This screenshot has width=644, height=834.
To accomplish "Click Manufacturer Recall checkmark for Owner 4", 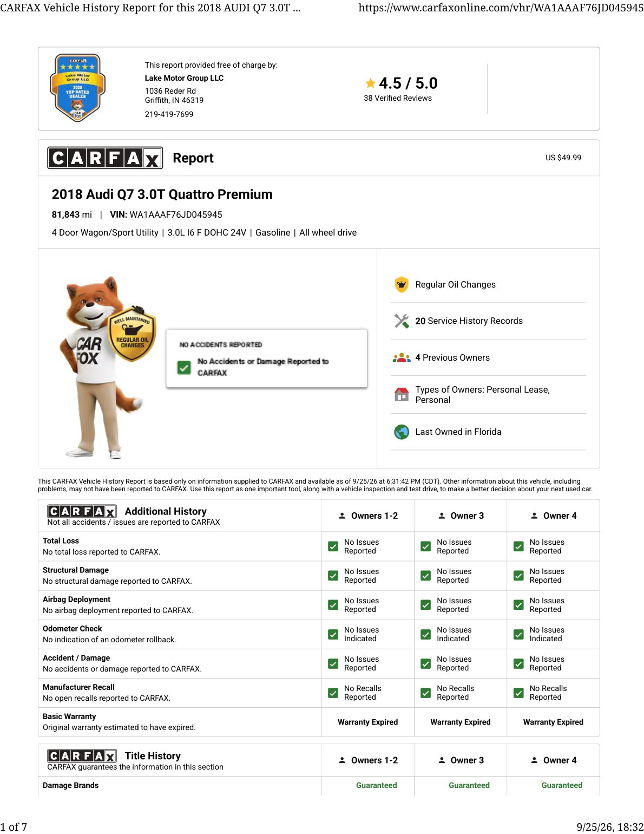I will [x=518, y=693].
